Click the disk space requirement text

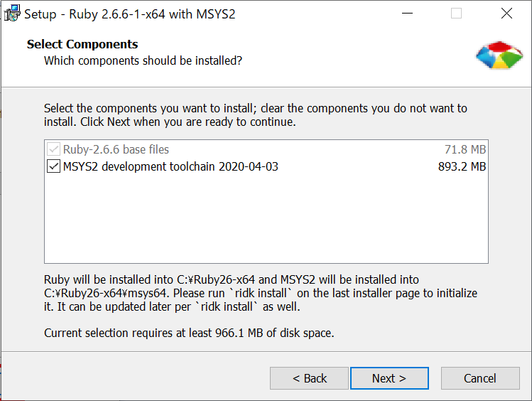coord(189,333)
